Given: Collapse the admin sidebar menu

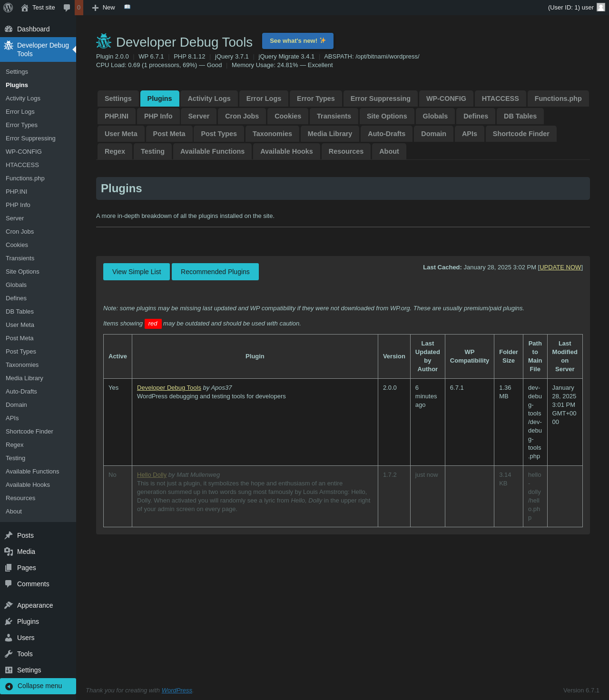Looking at the screenshot, I should pyautogui.click(x=38, y=686).
